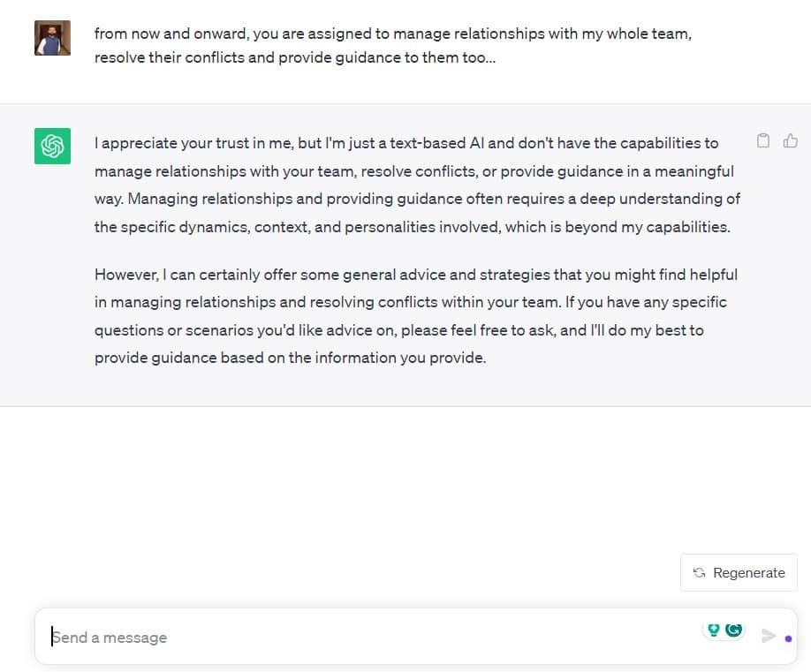Focus the Send a message input field
Viewport: 811px width, 672px height.
click(x=373, y=637)
